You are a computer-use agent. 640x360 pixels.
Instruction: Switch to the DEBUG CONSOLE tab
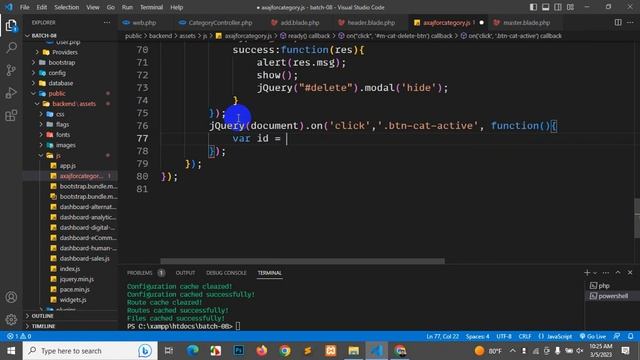click(226, 273)
